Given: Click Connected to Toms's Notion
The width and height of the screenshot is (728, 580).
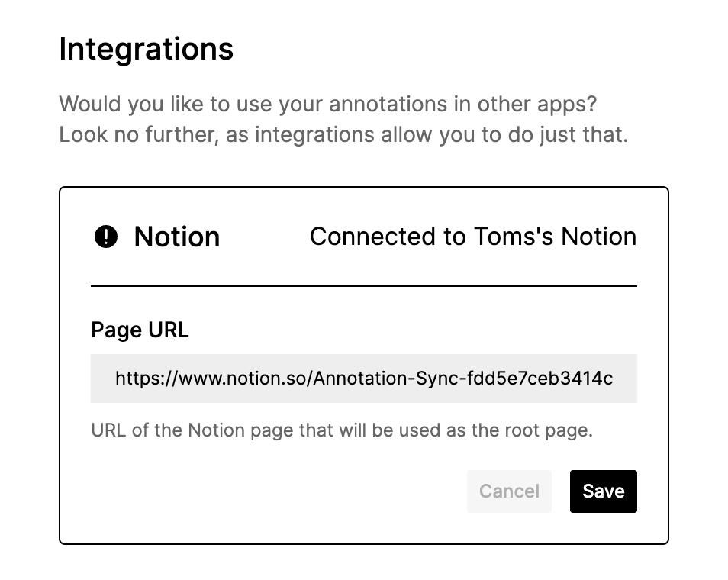Looking at the screenshot, I should [473, 237].
